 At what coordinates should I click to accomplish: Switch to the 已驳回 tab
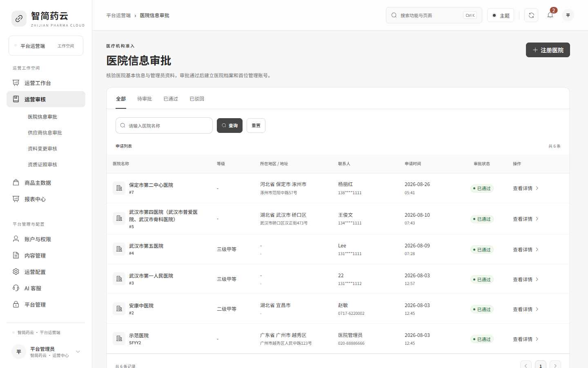click(x=197, y=99)
